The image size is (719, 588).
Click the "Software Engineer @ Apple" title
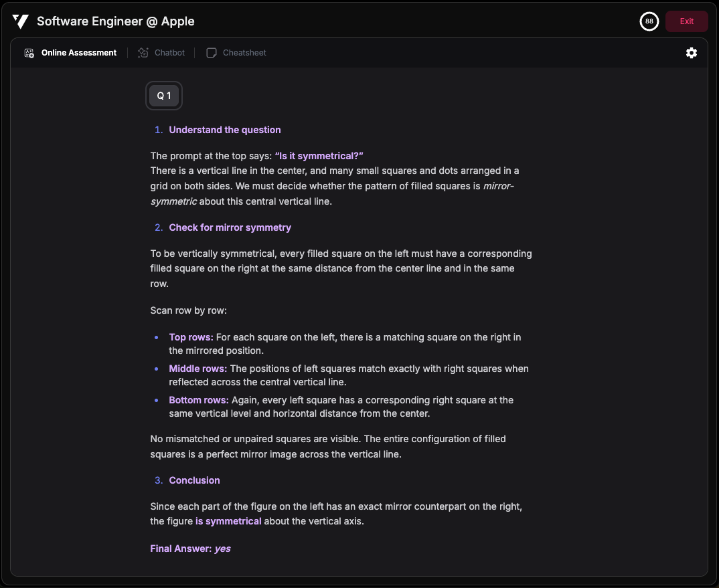[x=116, y=21]
